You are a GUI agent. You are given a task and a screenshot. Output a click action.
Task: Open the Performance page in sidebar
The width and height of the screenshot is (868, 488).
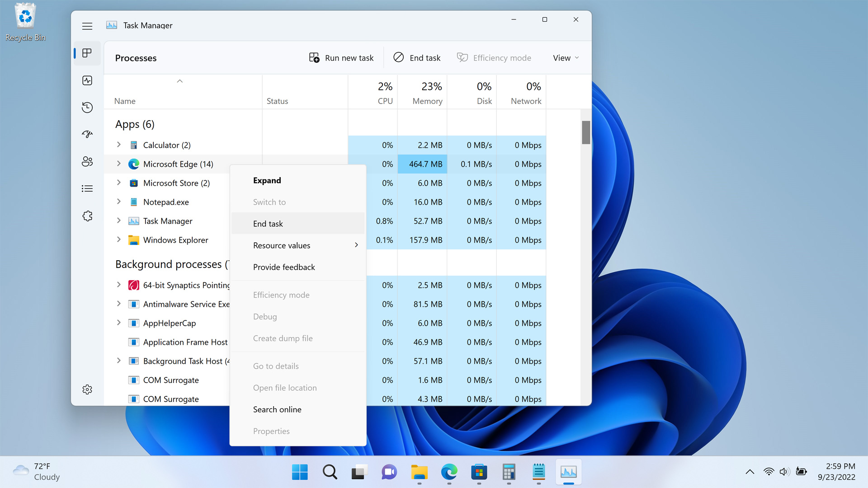[87, 80]
